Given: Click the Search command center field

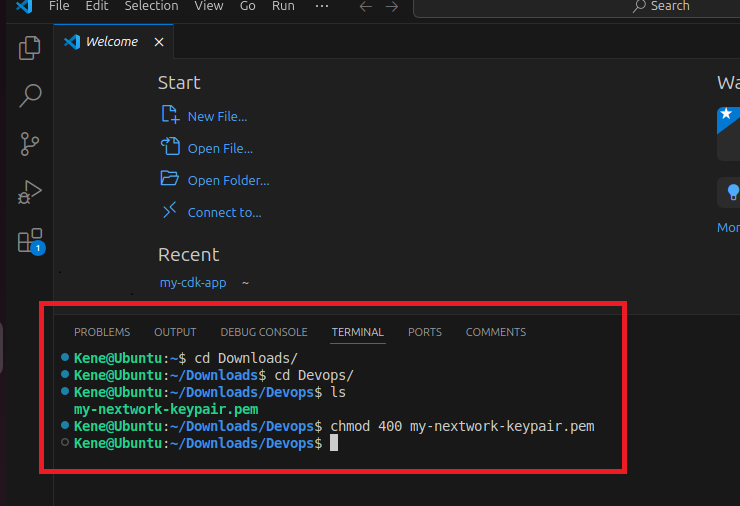Looking at the screenshot, I should [x=577, y=7].
